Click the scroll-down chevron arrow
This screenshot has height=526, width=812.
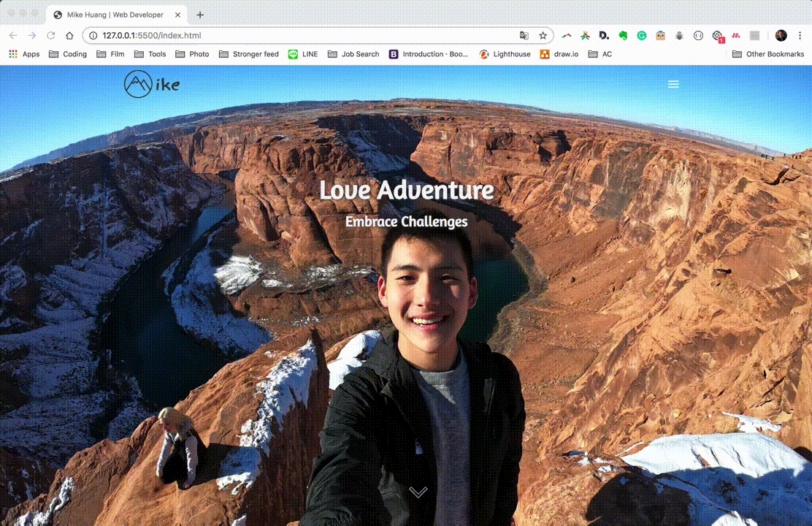pos(418,491)
